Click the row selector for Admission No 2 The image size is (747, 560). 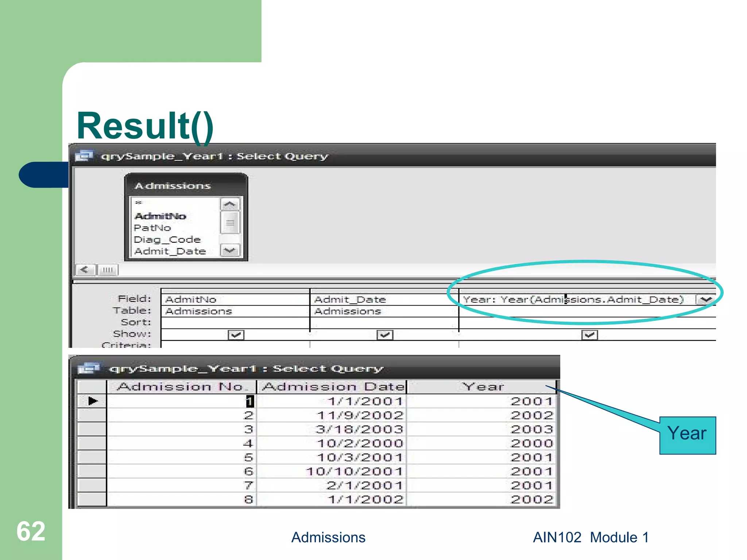[x=92, y=415]
